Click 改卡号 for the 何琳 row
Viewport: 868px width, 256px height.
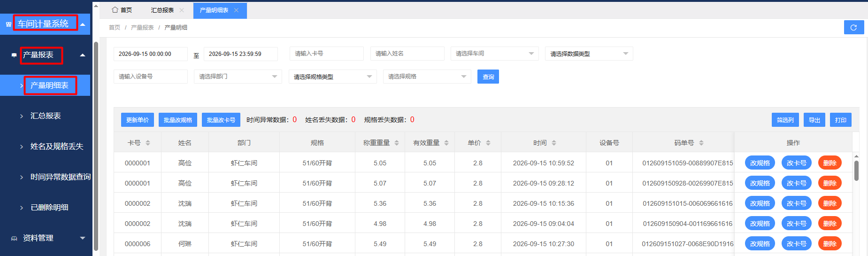(797, 244)
